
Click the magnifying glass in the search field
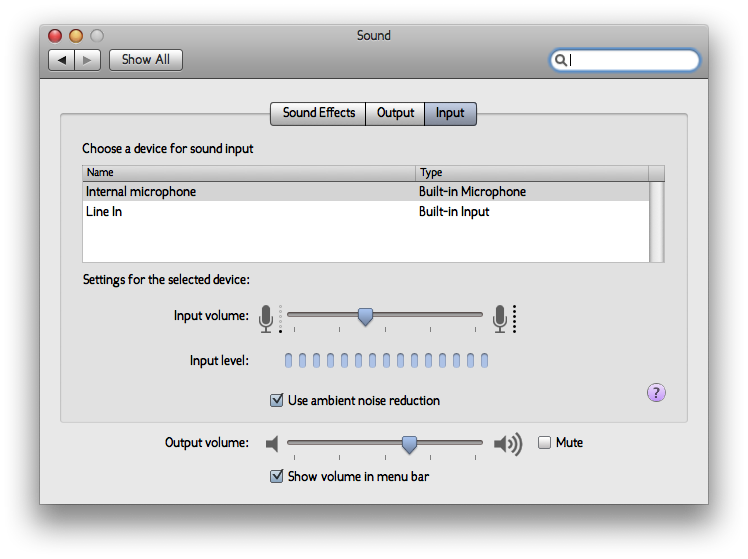(561, 60)
